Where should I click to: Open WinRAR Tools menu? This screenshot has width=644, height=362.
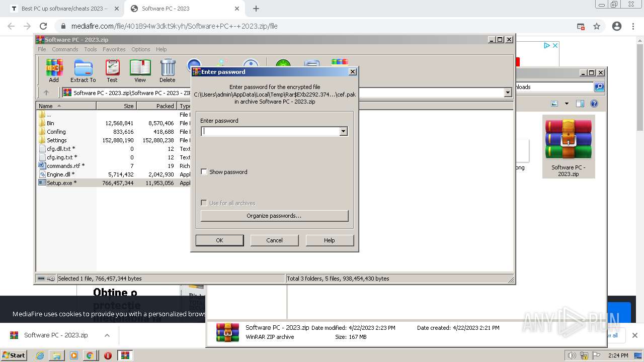91,49
